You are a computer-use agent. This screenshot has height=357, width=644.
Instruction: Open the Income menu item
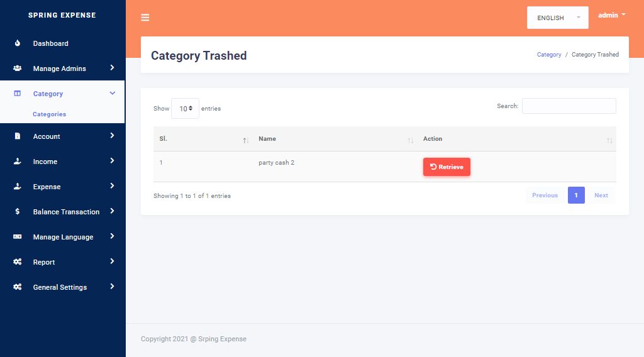62,162
